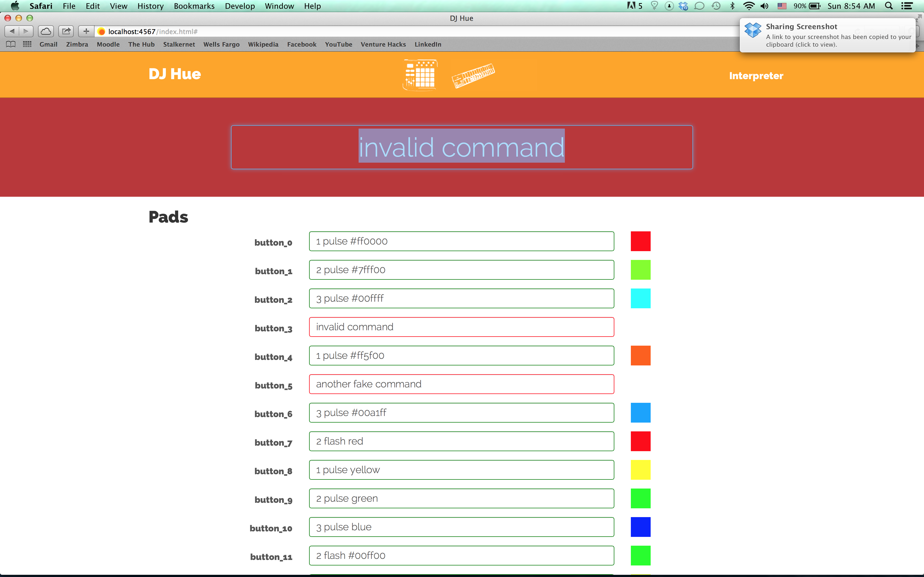Click the button_3 invalid command field
924x577 pixels.
coord(461,327)
